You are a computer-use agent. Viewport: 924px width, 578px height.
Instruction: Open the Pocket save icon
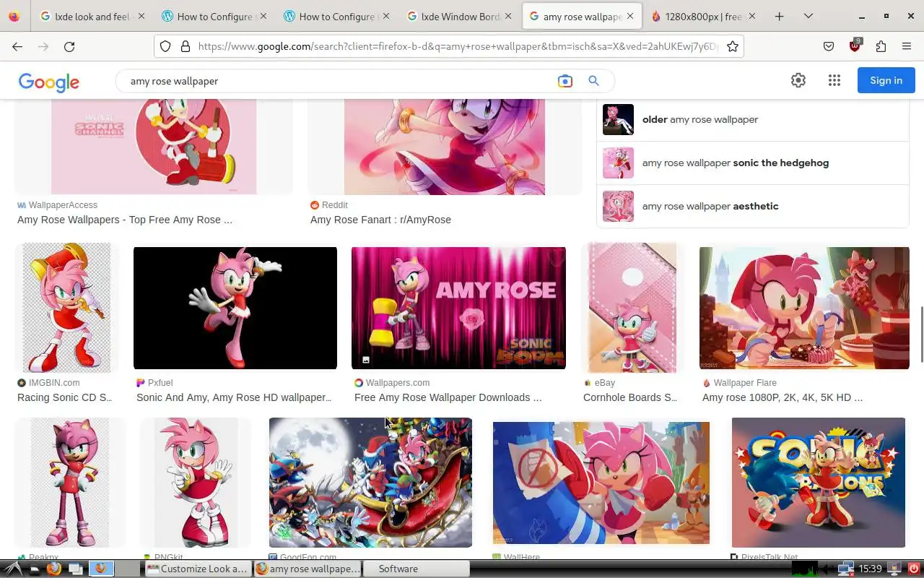(x=829, y=46)
